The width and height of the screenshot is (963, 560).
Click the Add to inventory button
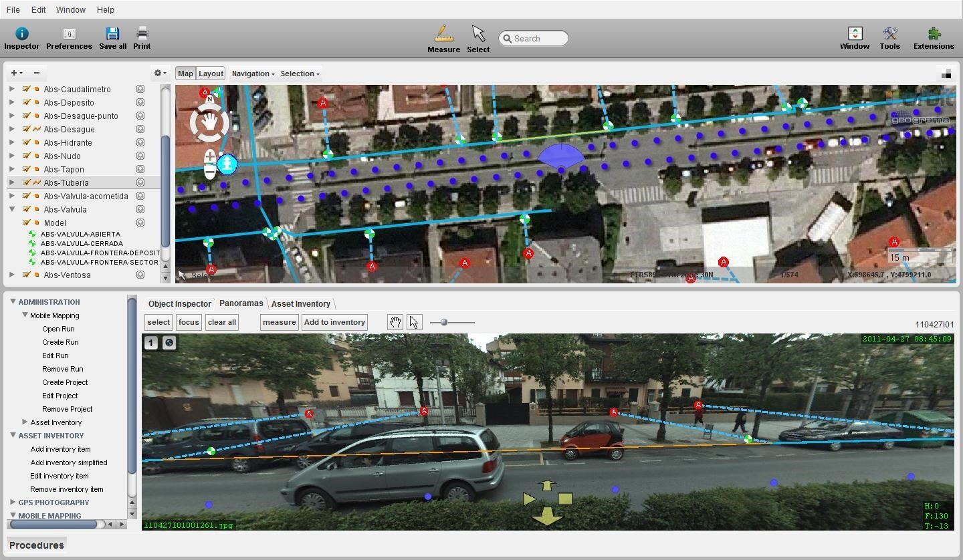(334, 322)
